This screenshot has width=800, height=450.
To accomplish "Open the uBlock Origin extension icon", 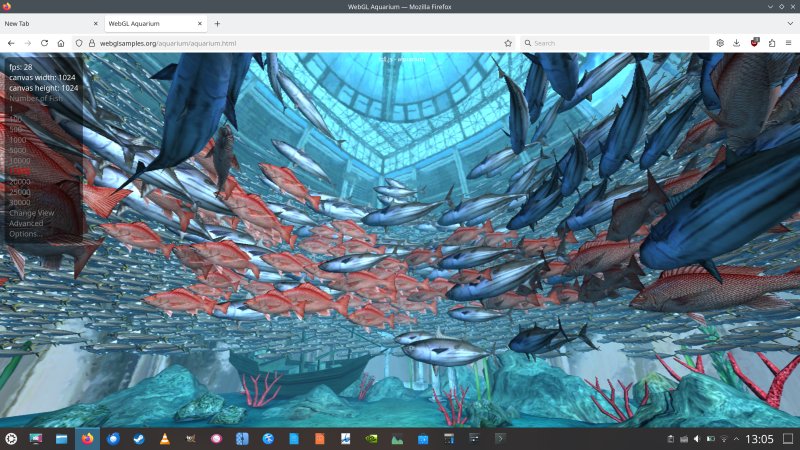I will point(754,43).
